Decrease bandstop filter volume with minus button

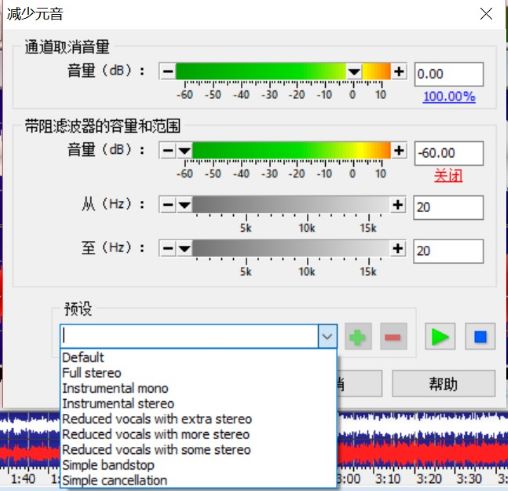point(168,151)
